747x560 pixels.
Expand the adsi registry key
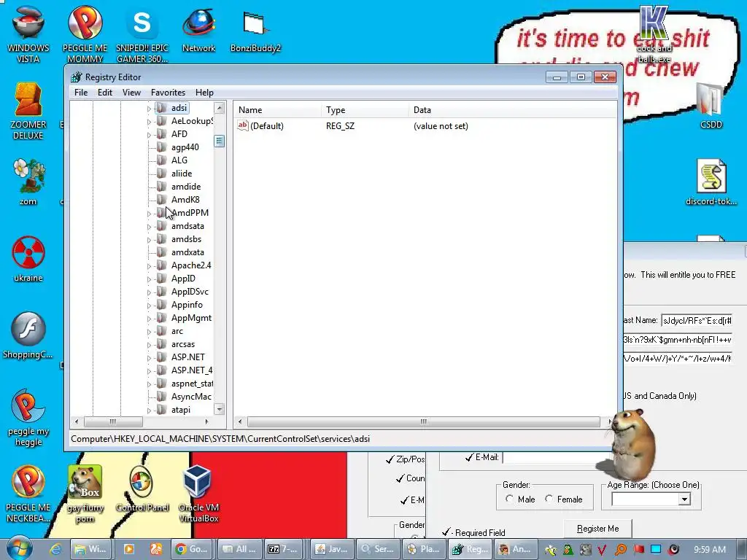(x=149, y=109)
